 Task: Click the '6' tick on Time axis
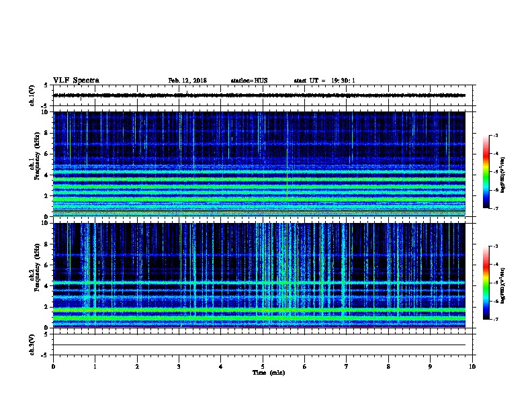click(x=305, y=367)
